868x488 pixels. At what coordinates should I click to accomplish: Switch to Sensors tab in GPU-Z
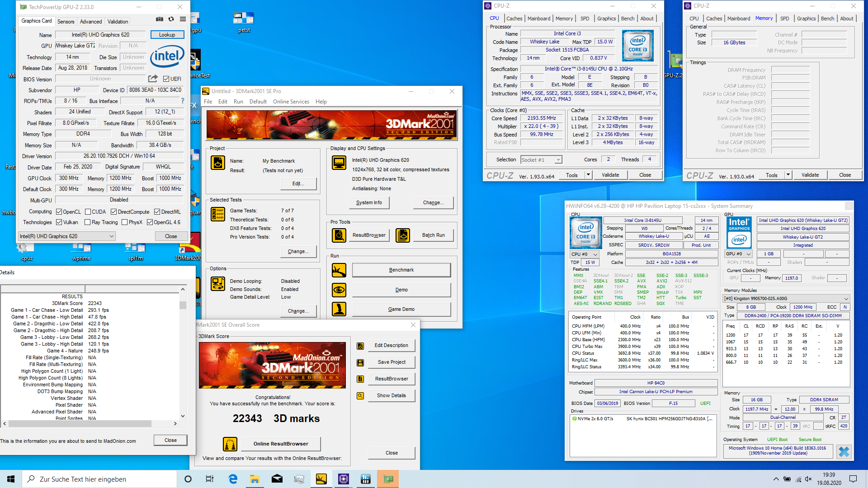[x=66, y=21]
